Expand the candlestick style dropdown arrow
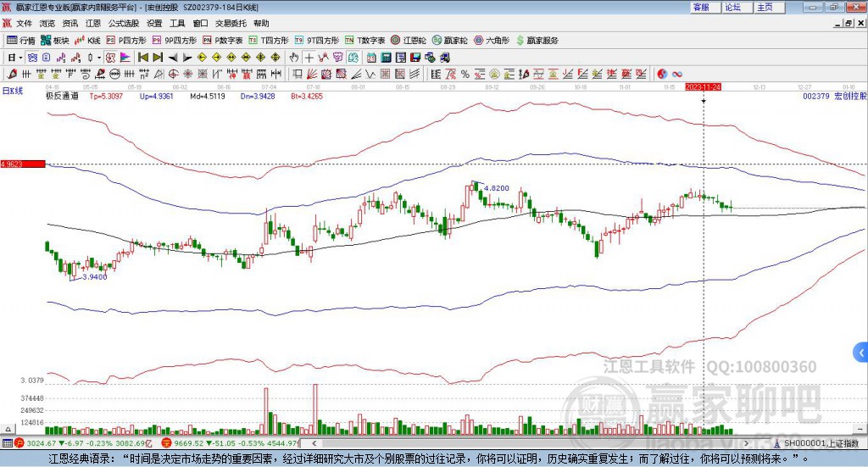 (x=99, y=58)
